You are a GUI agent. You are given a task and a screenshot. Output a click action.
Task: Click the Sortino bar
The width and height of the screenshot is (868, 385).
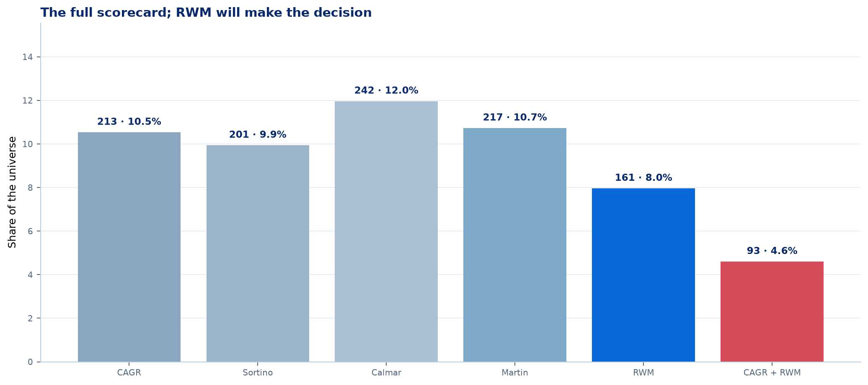coord(258,254)
